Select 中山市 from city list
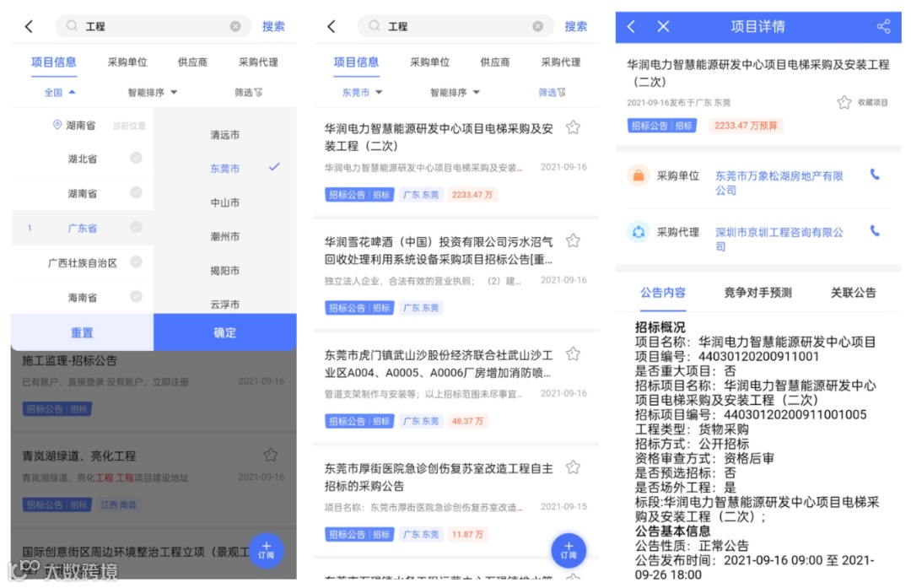This screenshot has height=588, width=911. pos(225,202)
